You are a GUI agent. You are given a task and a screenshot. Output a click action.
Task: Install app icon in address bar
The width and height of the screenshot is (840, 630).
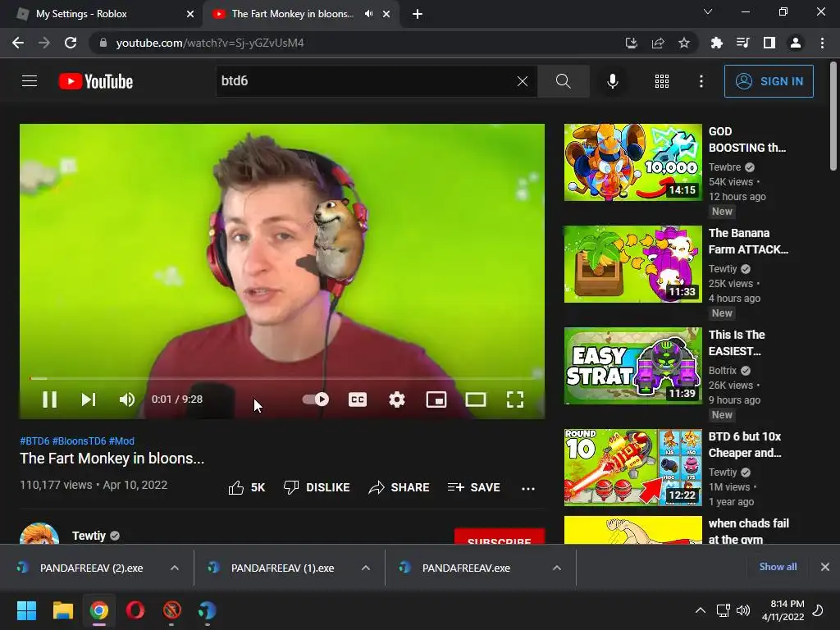click(631, 43)
